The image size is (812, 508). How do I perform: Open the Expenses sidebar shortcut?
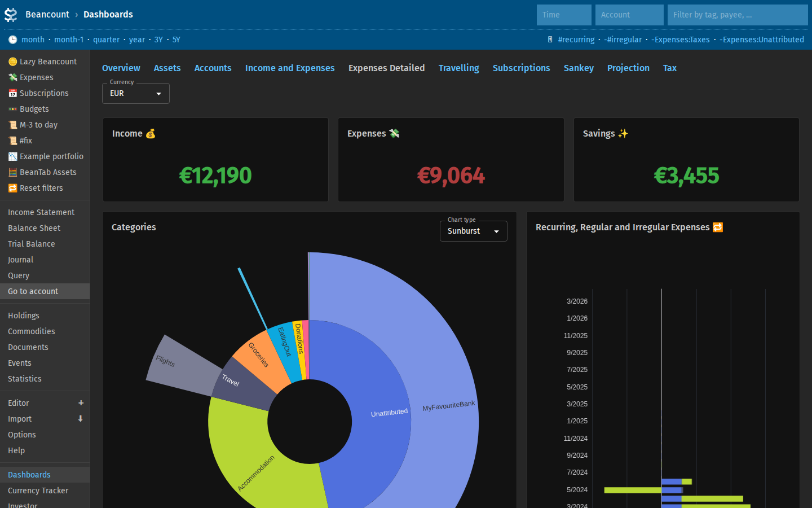pos(45,77)
